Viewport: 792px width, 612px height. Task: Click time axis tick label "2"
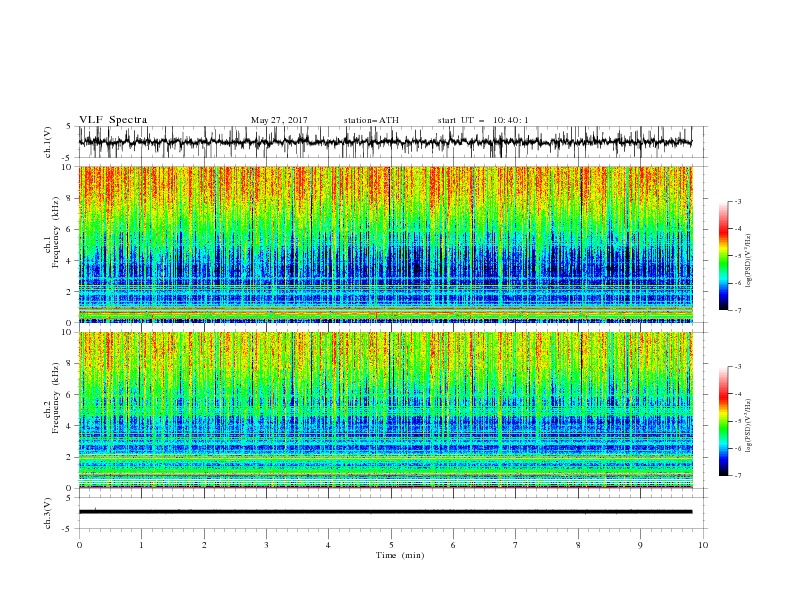[204, 545]
